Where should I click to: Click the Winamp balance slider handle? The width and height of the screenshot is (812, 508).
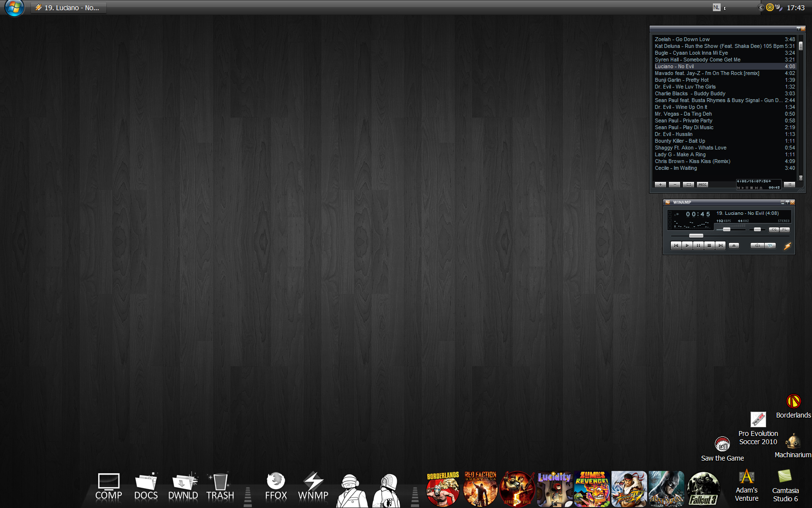757,229
